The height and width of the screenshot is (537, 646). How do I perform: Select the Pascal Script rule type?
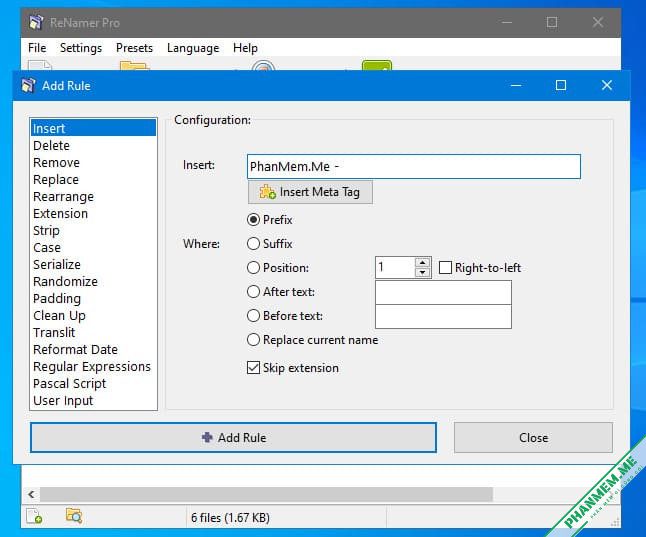point(93,383)
